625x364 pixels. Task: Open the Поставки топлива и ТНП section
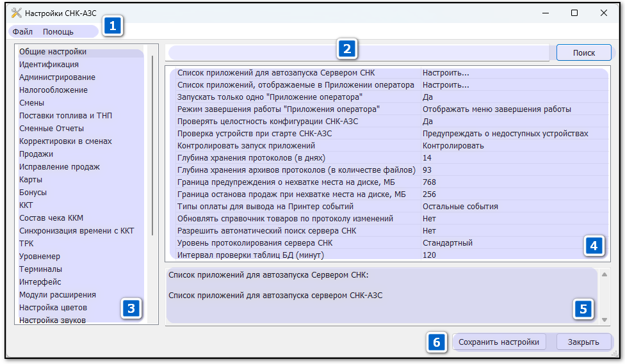66,116
